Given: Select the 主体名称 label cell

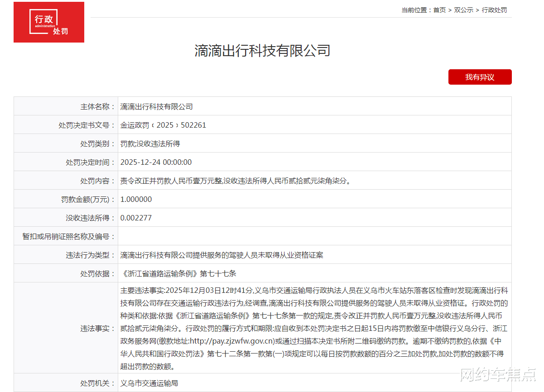Looking at the screenshot, I should click(x=66, y=106).
